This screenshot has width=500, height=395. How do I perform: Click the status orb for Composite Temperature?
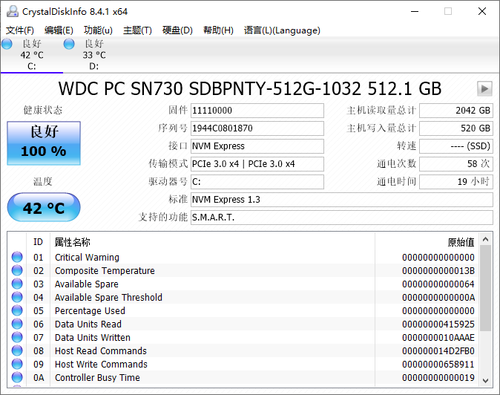[x=17, y=270]
